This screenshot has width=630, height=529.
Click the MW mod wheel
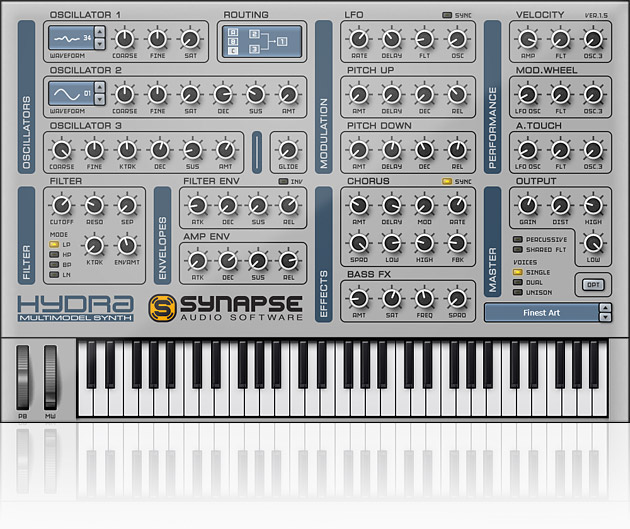pyautogui.click(x=50, y=378)
